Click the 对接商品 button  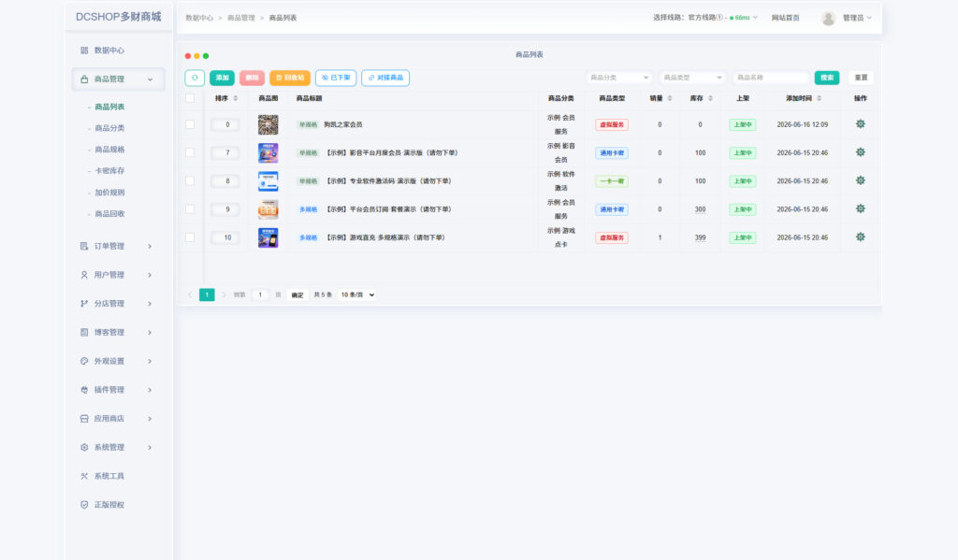[385, 78]
